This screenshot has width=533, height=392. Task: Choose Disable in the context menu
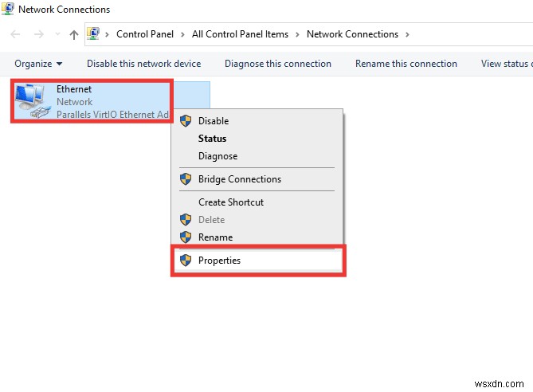[214, 121]
